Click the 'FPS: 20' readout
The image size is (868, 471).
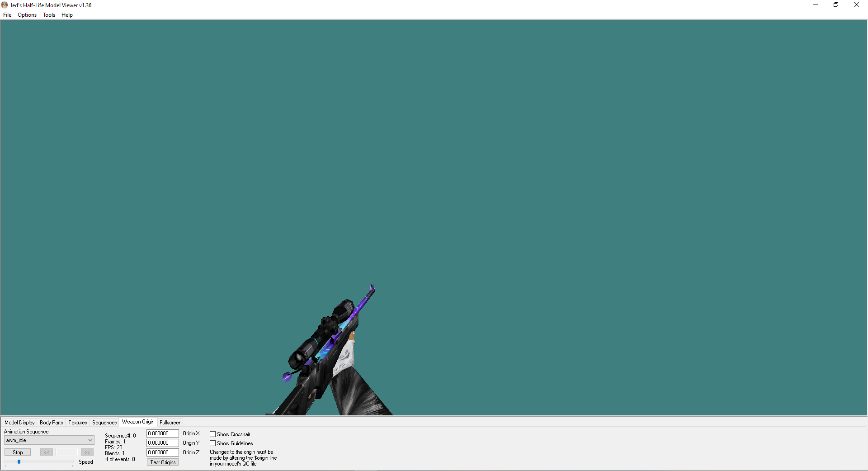pyautogui.click(x=113, y=447)
